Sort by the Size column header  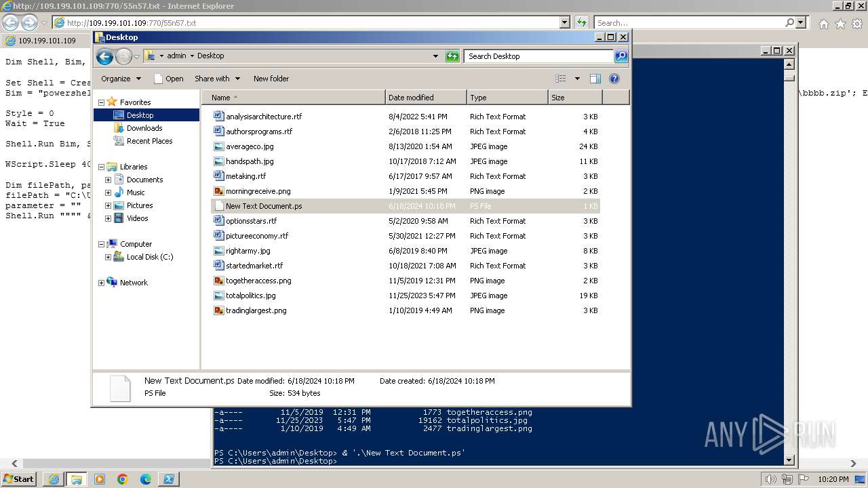click(575, 98)
